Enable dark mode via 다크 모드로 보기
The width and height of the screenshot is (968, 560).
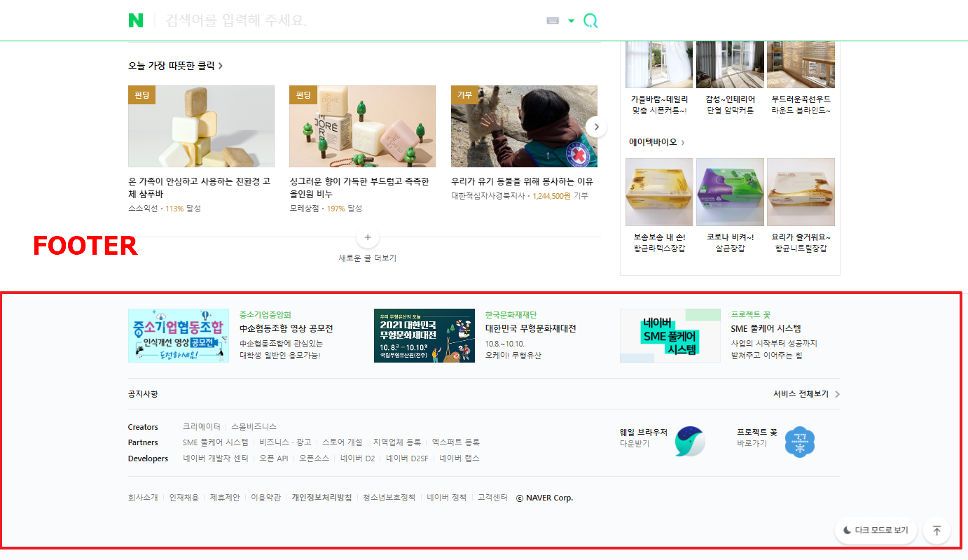coord(876,531)
